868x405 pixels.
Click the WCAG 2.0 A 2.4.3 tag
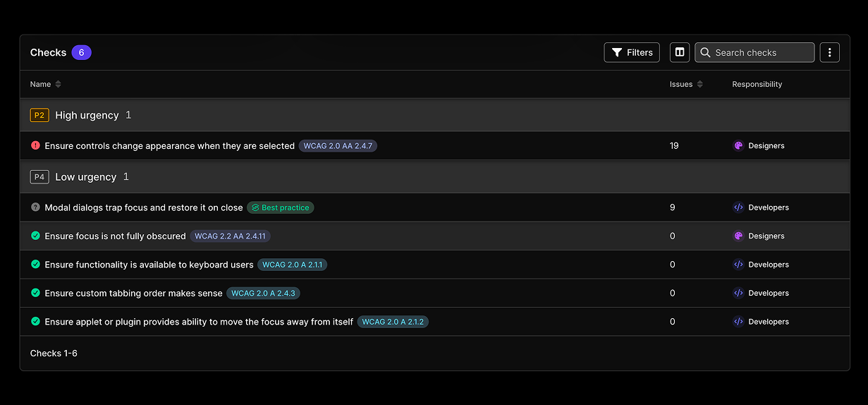coord(263,293)
